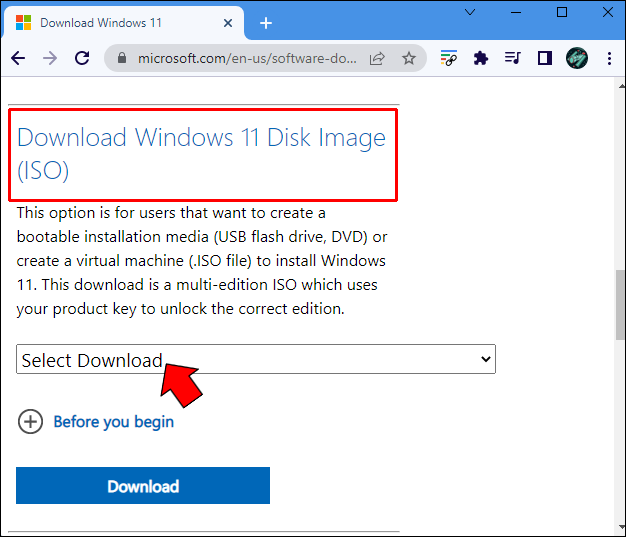The height and width of the screenshot is (537, 626).
Task: Open a new tab
Action: pyautogui.click(x=266, y=22)
